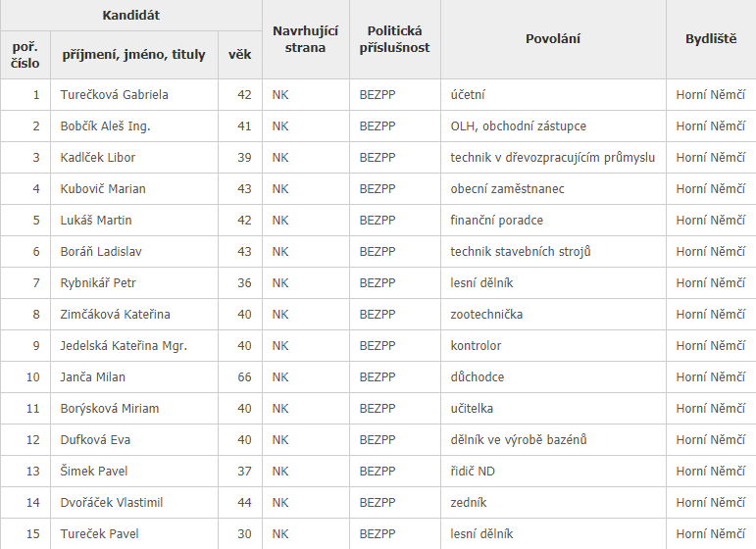Select Jedelská Kateřina Mgr.
This screenshot has height=549, width=756.
[x=124, y=346]
